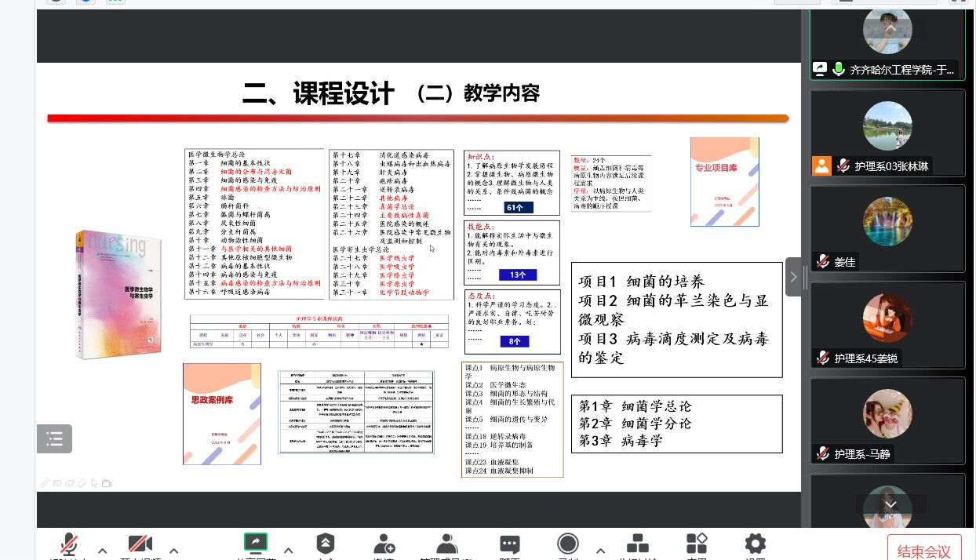Open the manage members panel
Viewport: 976px width, 560px height.
pos(446,544)
